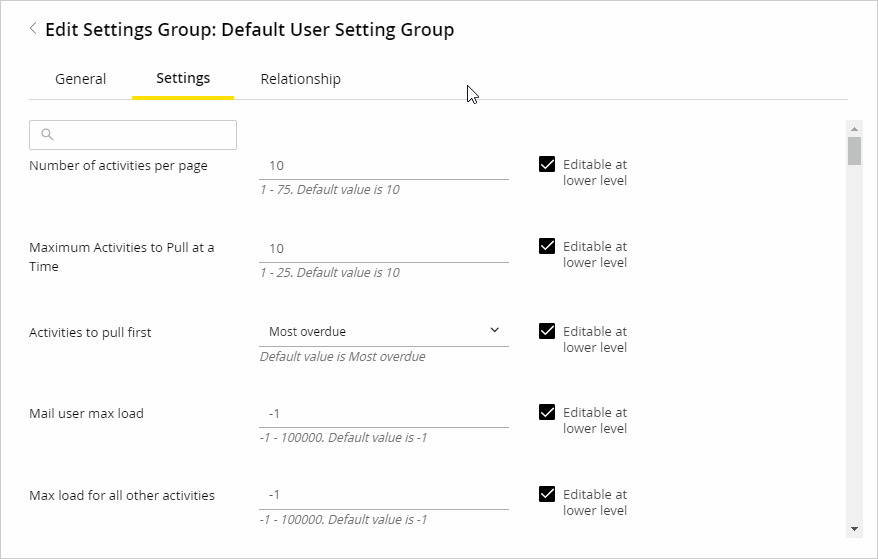The height and width of the screenshot is (559, 878).
Task: Edit Max load for all other activities value
Action: coord(384,495)
